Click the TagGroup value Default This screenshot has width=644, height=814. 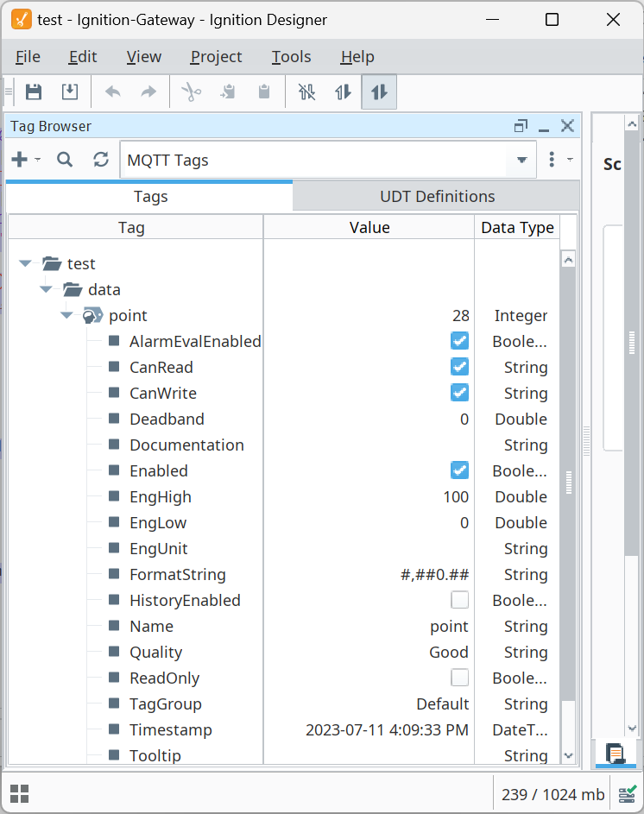pos(443,704)
